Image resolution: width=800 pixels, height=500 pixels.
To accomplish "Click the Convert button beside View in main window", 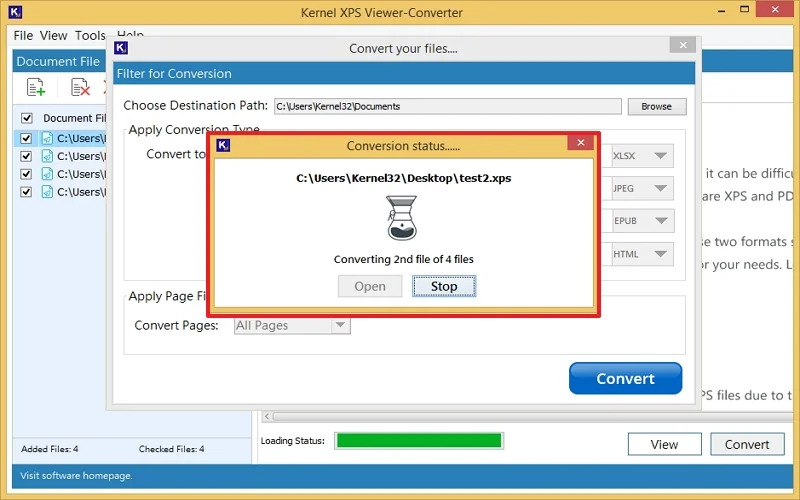I will pos(747,444).
